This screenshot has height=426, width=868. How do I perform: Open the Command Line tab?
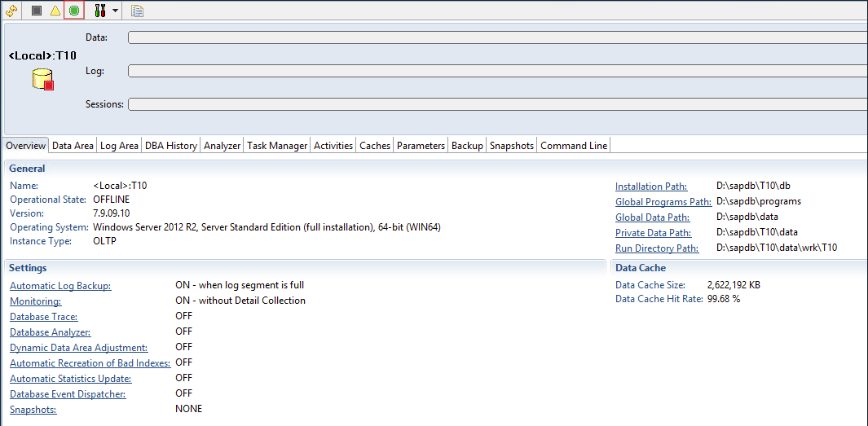(574, 146)
